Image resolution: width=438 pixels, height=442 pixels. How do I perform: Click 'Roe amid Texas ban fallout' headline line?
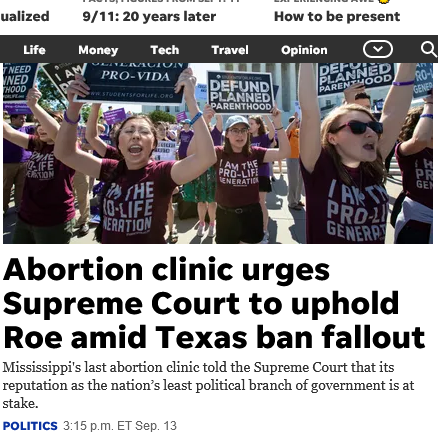(x=214, y=337)
